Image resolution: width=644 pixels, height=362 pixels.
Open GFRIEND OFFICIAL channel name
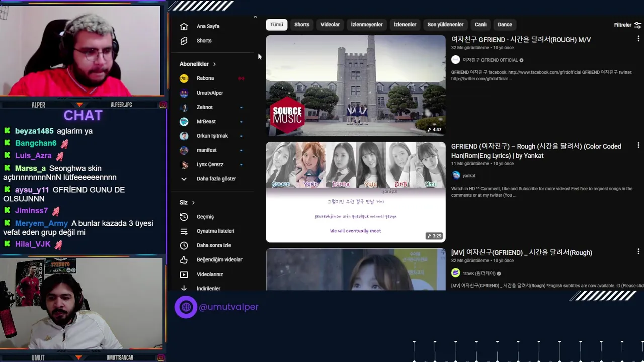pyautogui.click(x=490, y=60)
